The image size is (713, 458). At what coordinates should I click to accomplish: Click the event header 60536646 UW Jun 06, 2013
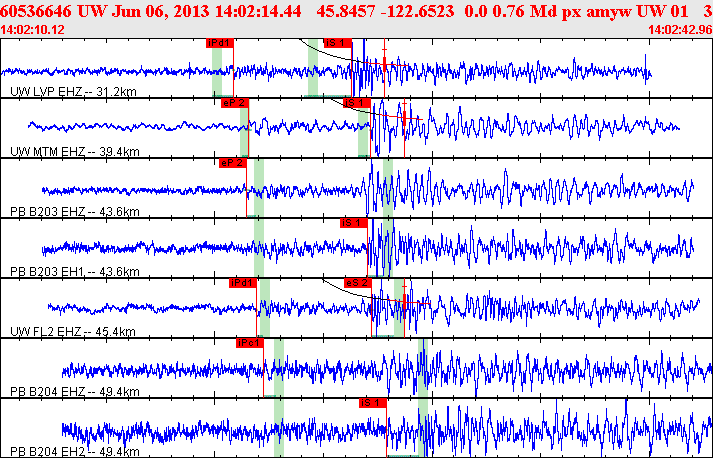coord(105,11)
